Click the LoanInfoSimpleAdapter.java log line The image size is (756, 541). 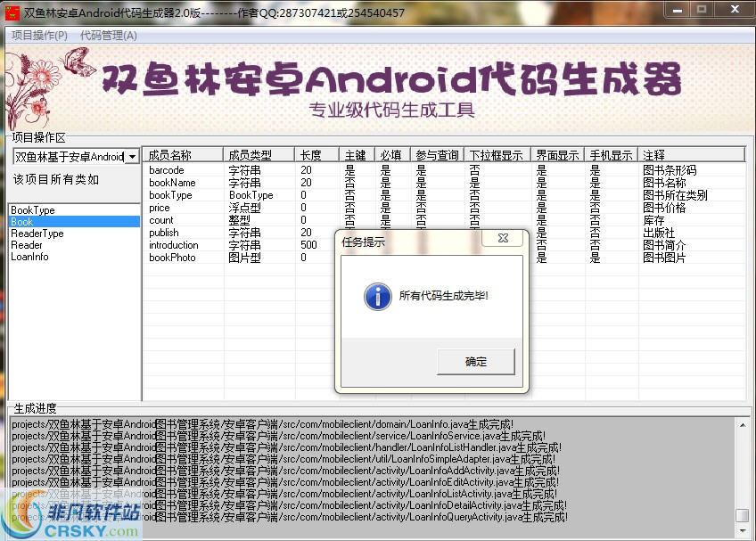pyautogui.click(x=283, y=459)
